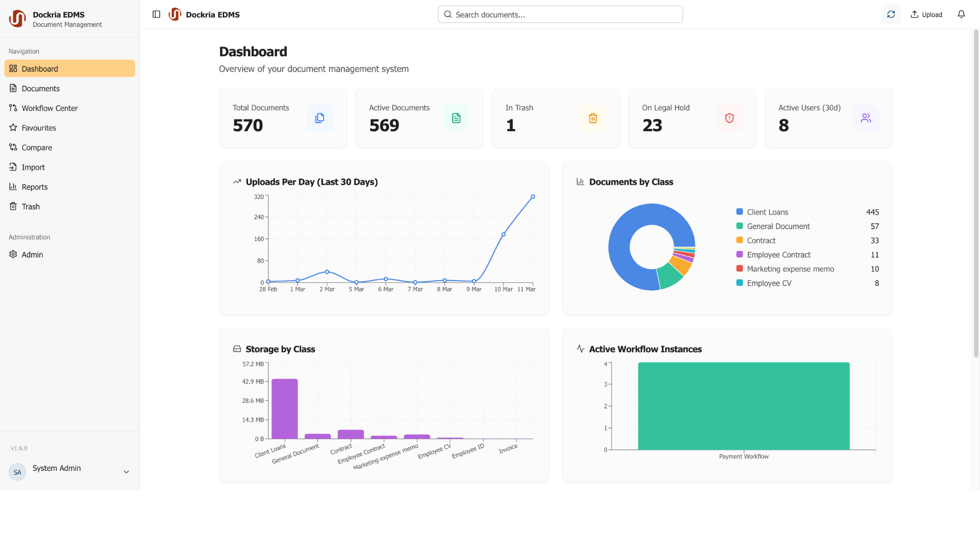Image resolution: width=980 pixels, height=551 pixels.
Task: Click the Total Documents copy icon
Action: click(320, 118)
